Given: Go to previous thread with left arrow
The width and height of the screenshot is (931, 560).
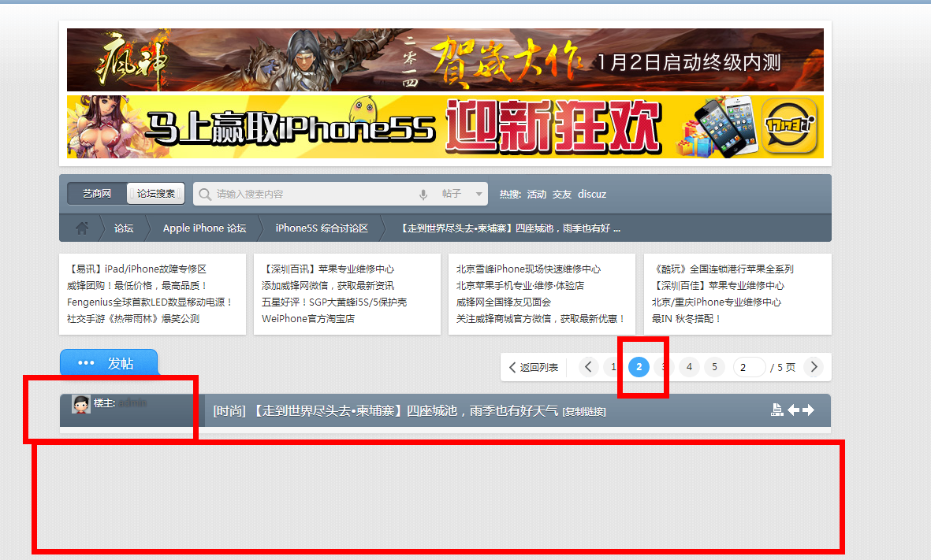Looking at the screenshot, I should coord(793,410).
